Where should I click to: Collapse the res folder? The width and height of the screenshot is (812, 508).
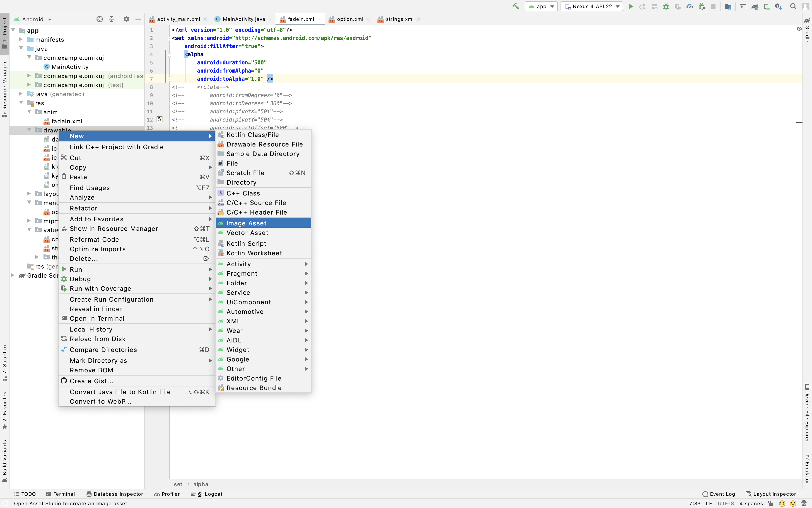21,103
